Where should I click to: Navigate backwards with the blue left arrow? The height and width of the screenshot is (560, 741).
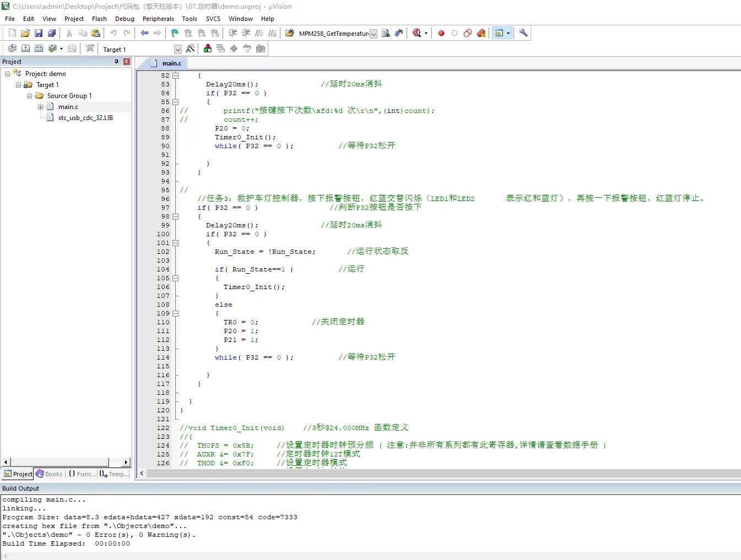click(x=144, y=33)
